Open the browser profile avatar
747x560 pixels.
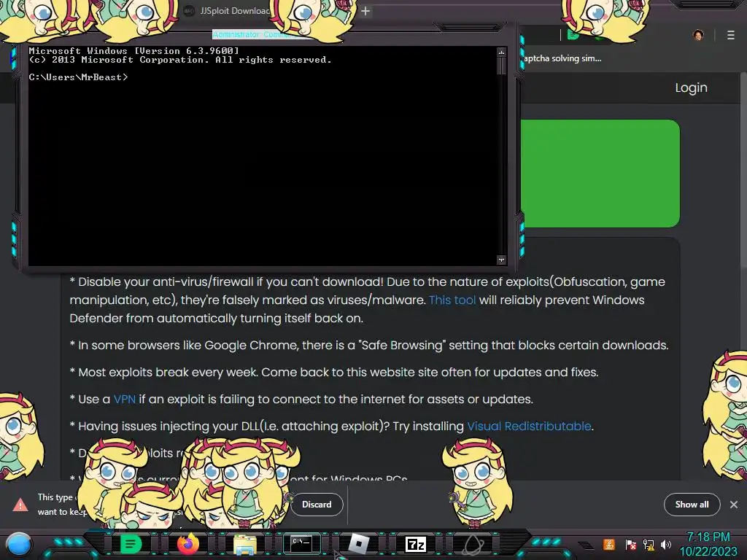(698, 35)
